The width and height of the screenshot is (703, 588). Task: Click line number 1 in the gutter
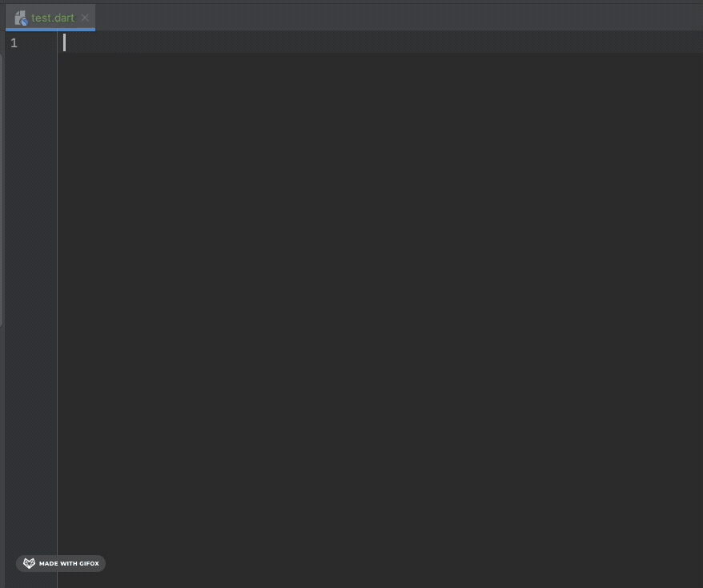[x=14, y=43]
